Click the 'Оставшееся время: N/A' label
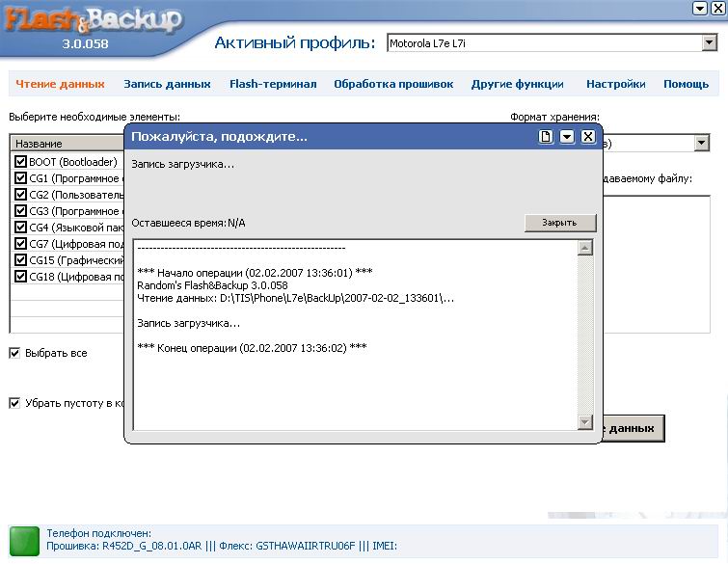Screen dimensions: 728x564 click(188, 223)
